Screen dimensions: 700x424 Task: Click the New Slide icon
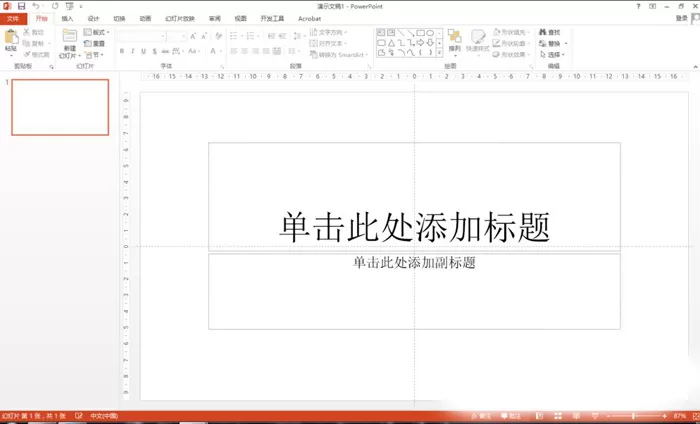click(70, 36)
